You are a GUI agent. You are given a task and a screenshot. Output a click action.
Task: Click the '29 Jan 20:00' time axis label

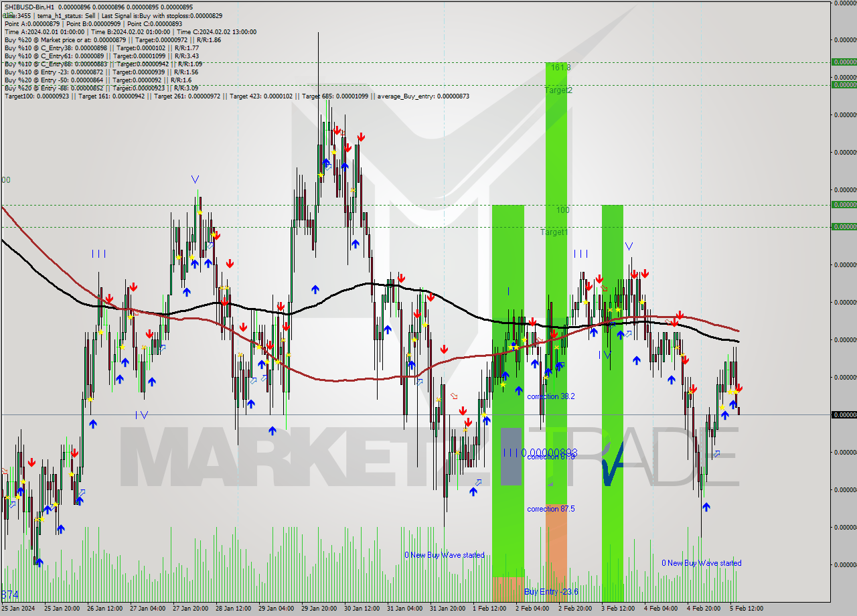coord(319,609)
